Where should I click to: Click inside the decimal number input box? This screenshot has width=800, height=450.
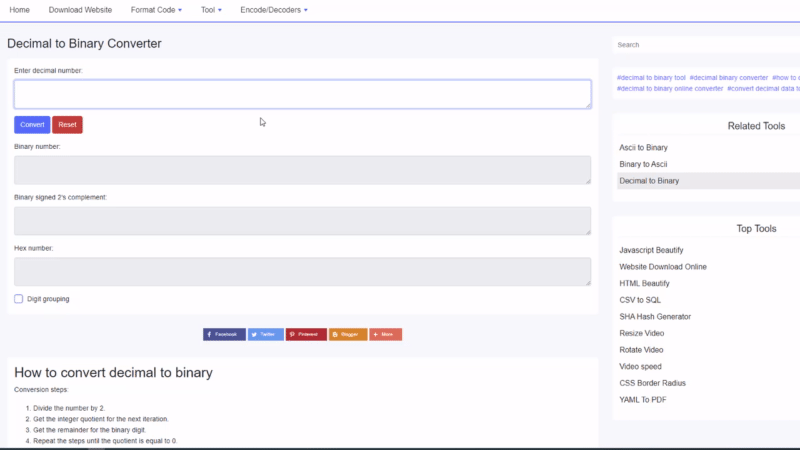[x=302, y=94]
